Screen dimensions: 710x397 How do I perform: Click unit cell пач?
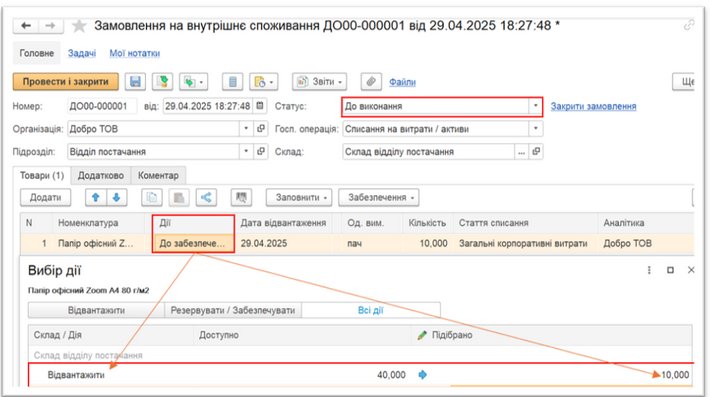click(x=354, y=243)
